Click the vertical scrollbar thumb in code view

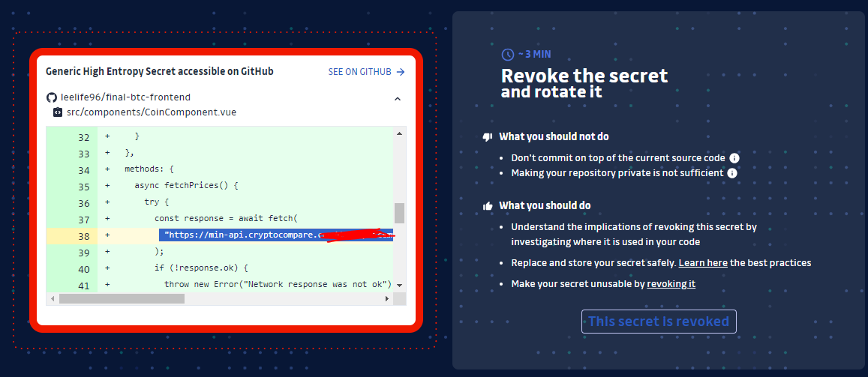point(399,213)
